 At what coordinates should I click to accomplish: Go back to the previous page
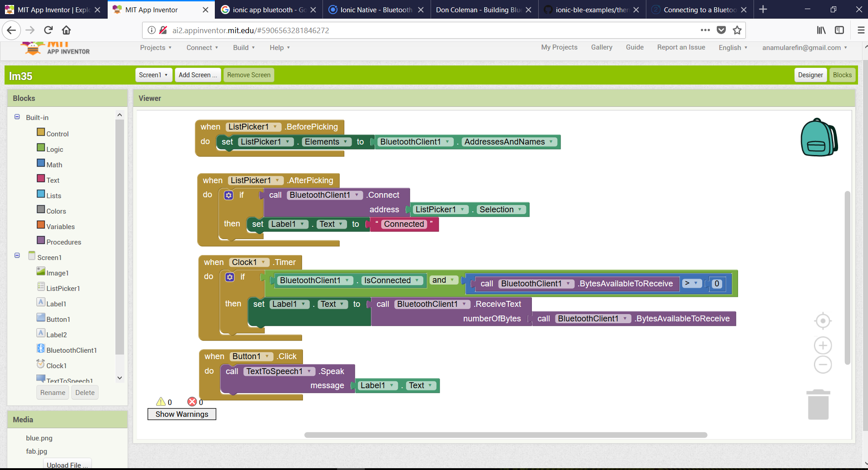click(x=11, y=30)
